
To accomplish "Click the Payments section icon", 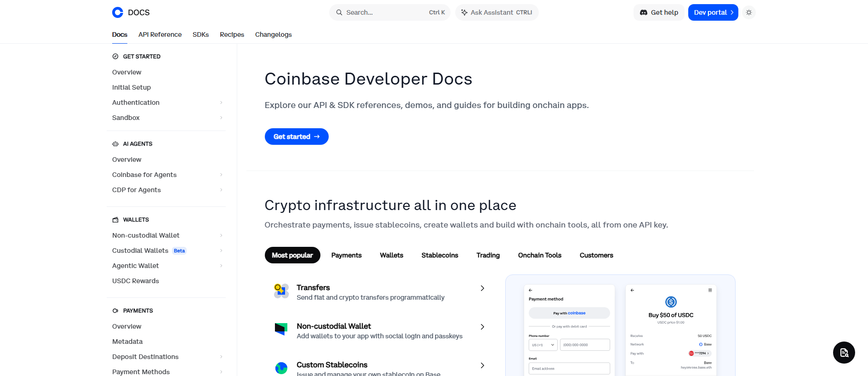I will coord(115,311).
